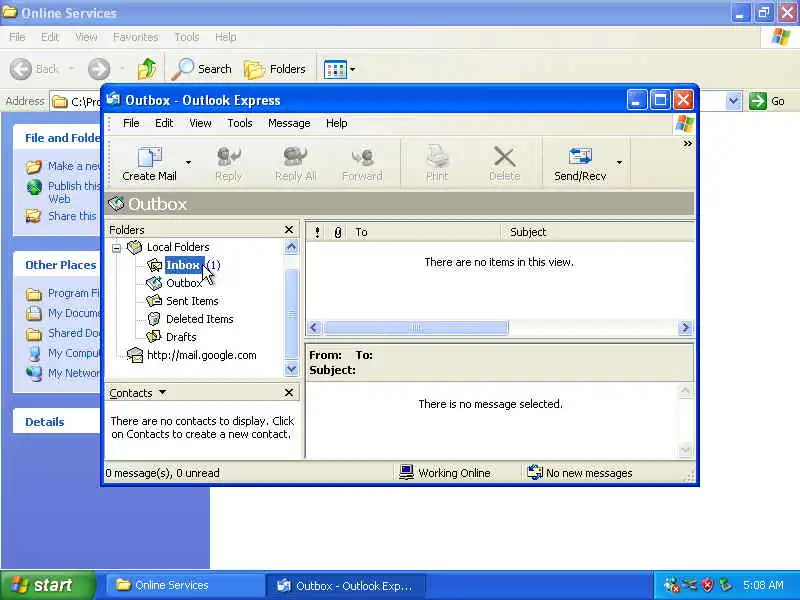Click Search in Online Services toolbar
This screenshot has width=800, height=600.
point(202,69)
